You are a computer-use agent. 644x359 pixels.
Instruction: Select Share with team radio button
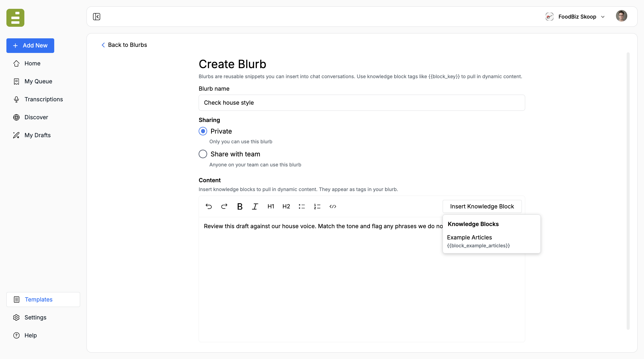coord(203,154)
